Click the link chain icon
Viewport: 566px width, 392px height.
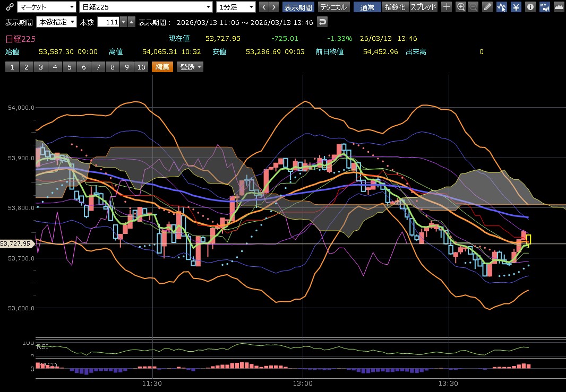click(x=8, y=7)
